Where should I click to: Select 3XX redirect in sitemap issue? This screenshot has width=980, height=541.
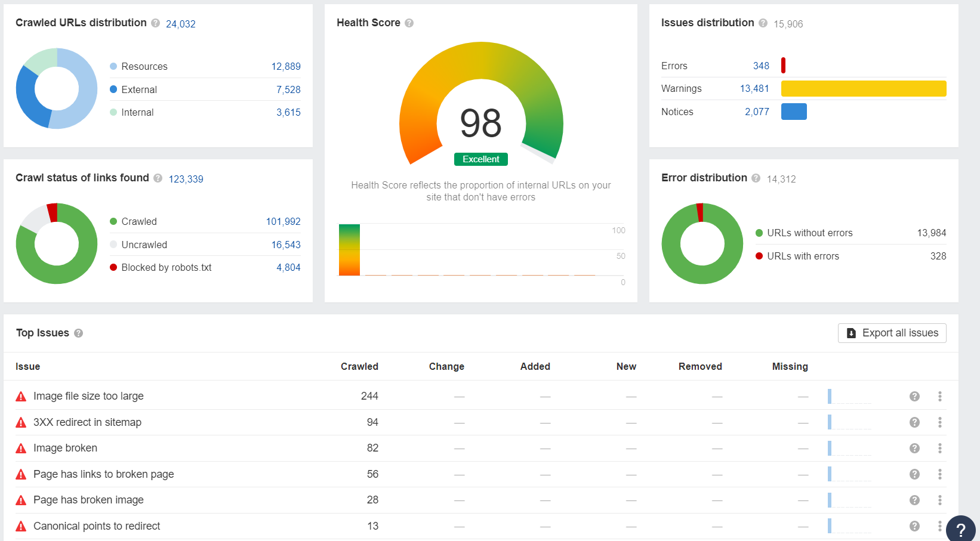87,422
